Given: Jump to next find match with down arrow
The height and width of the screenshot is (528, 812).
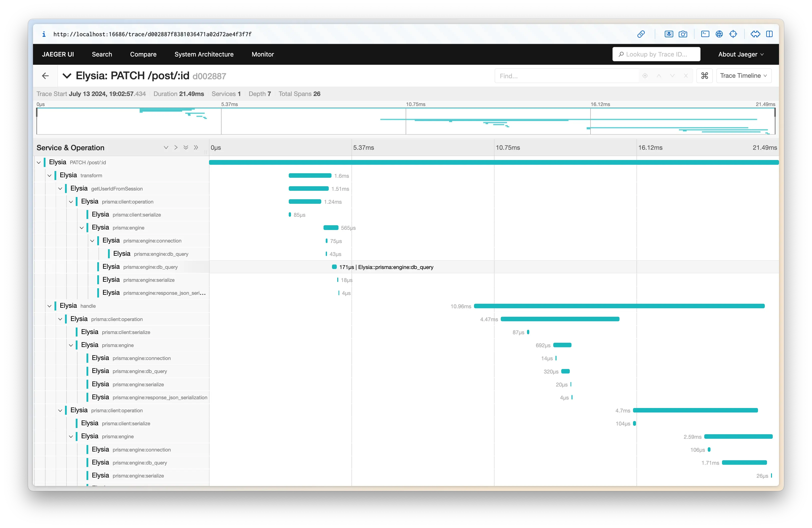Looking at the screenshot, I should coord(672,76).
